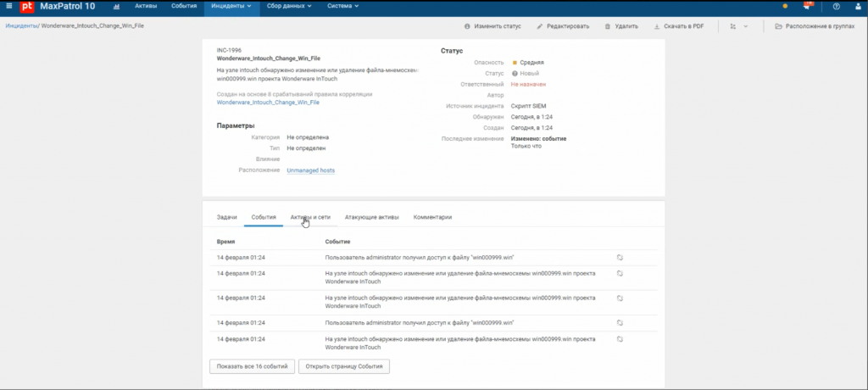This screenshot has width=868, height=390.
Task: Open the Атакующие активы tab
Action: (371, 217)
